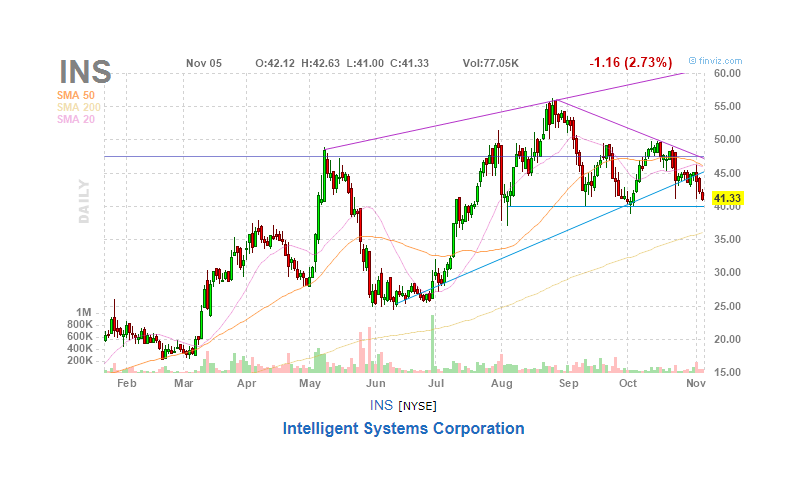Image resolution: width=797 pixels, height=491 pixels.
Task: Click the 200K volume axis label
Action: coord(80,360)
